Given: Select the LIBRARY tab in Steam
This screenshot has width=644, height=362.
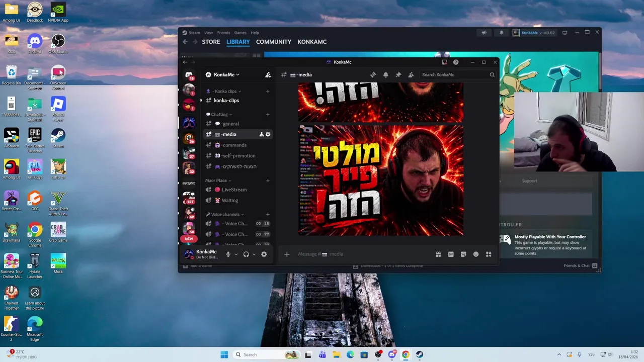Looking at the screenshot, I should 238,42.
